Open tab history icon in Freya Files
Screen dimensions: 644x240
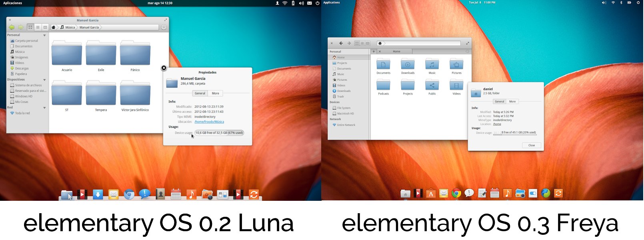467,52
